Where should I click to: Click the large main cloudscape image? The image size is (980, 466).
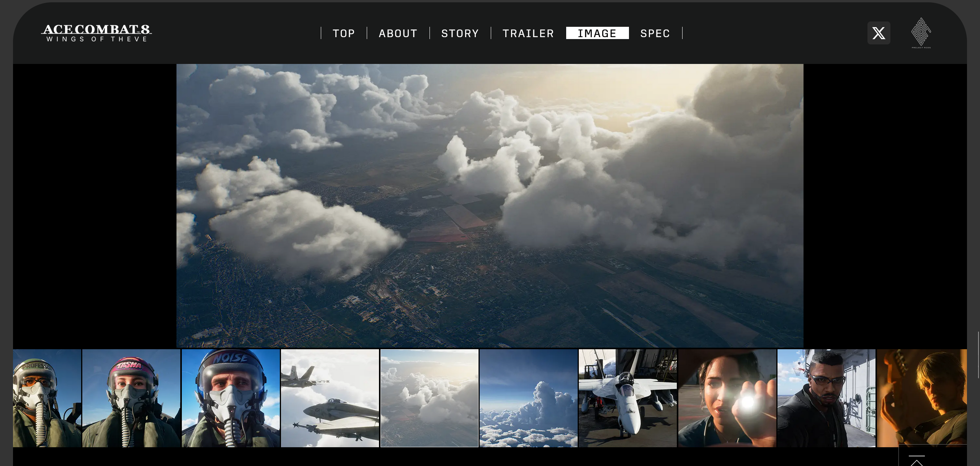pyautogui.click(x=490, y=206)
